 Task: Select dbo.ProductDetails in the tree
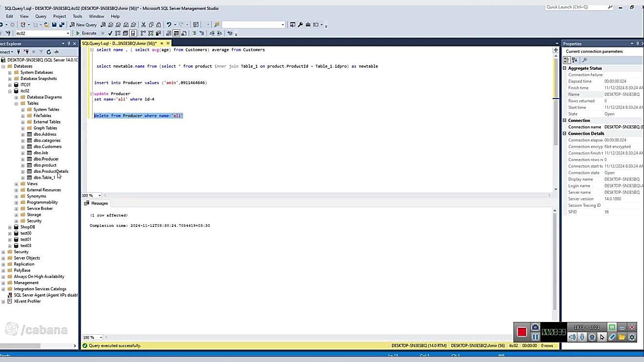(51, 171)
